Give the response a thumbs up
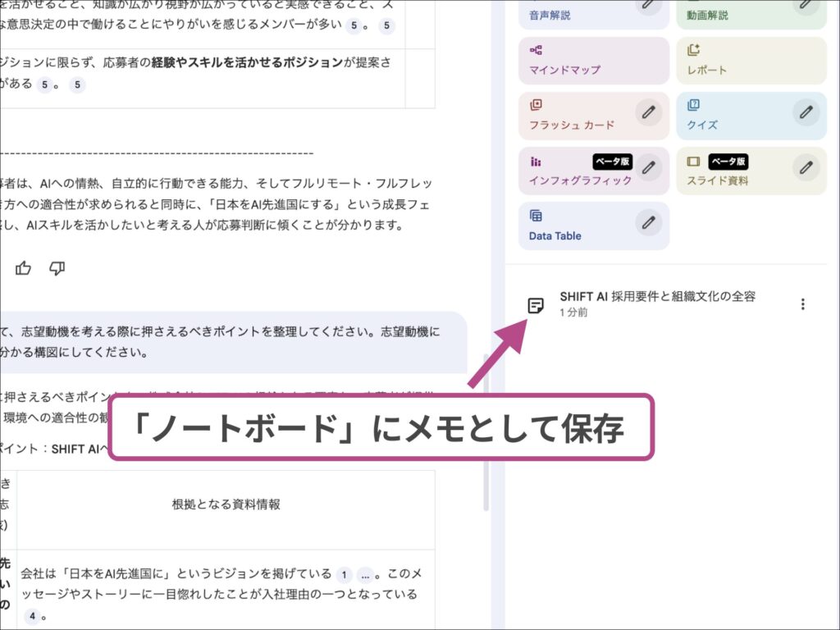Viewport: 840px width, 630px height. [23, 267]
